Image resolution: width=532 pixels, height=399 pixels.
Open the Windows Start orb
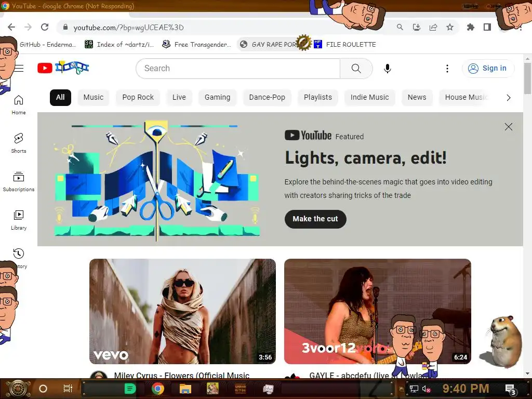pyautogui.click(x=17, y=389)
